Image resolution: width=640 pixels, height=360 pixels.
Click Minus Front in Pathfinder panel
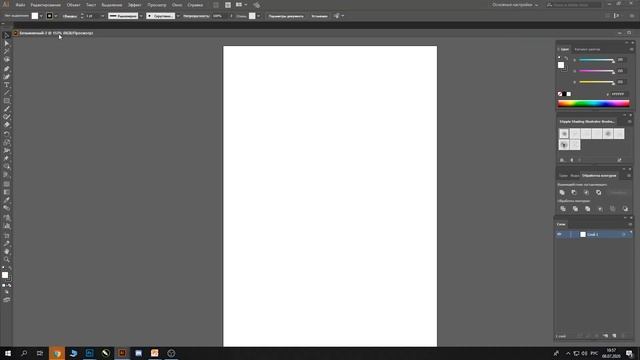coord(574,192)
